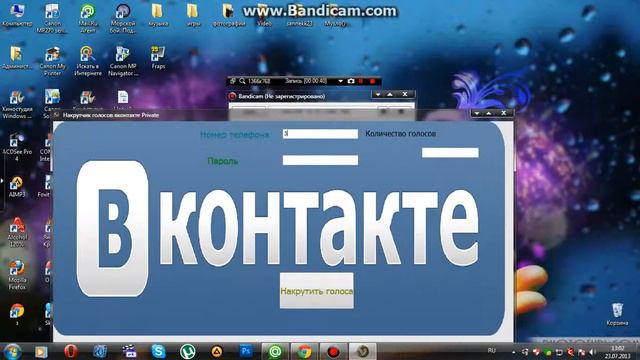Screen dimensions: 640x360
Task: Click the Google Chrome taskbar button
Action: click(304, 351)
